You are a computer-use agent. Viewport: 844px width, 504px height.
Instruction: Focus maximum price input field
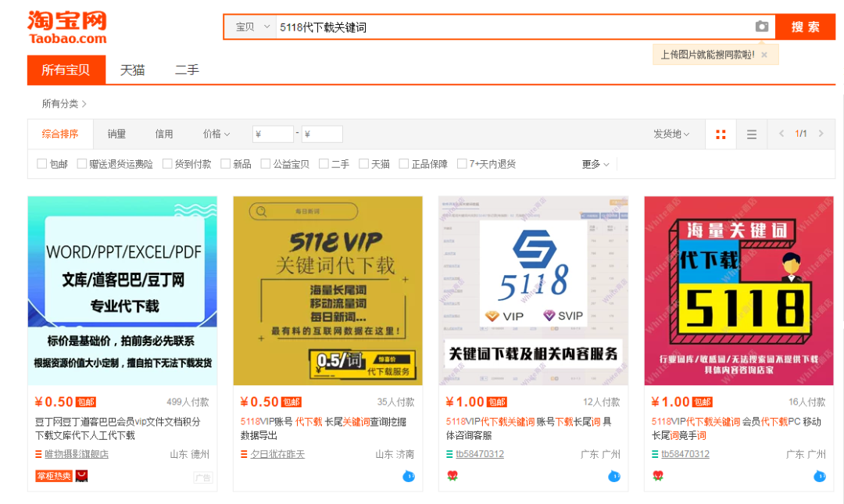[x=322, y=134]
